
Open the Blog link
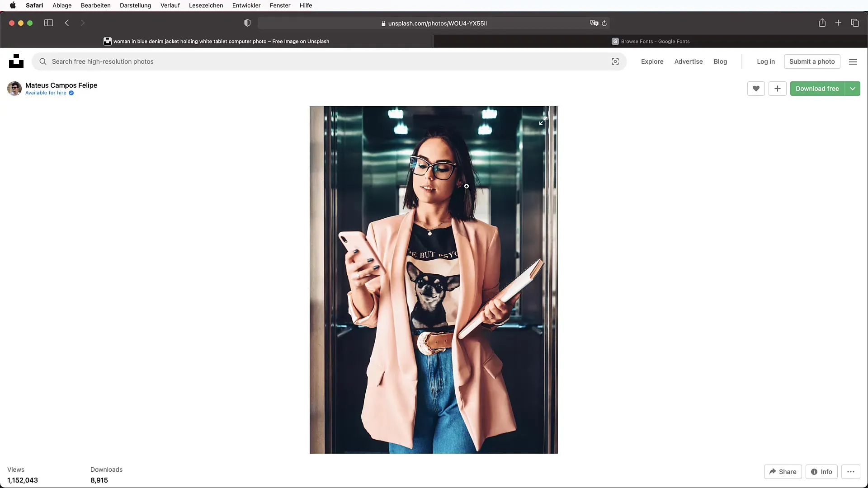[720, 61]
